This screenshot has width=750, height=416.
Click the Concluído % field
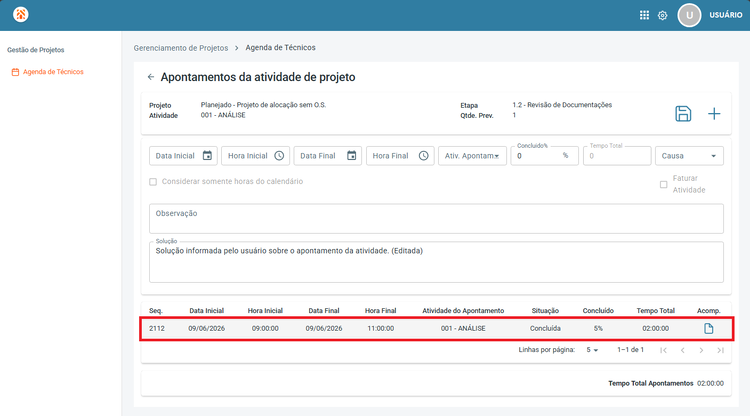544,156
